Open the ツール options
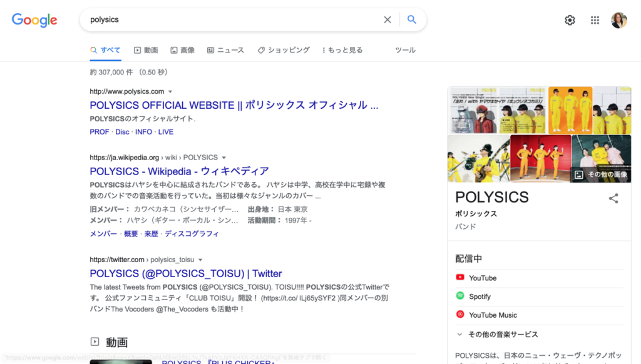The width and height of the screenshot is (641, 364). pyautogui.click(x=405, y=50)
